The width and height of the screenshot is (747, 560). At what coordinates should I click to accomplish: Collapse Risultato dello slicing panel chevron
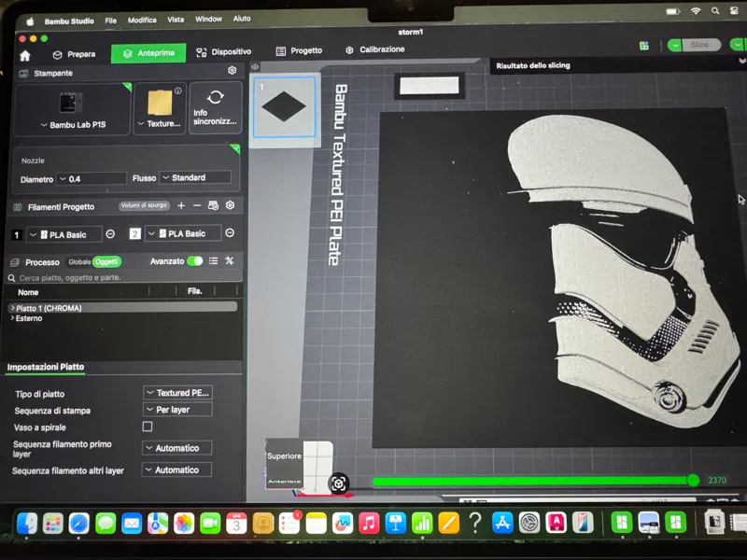(x=741, y=61)
